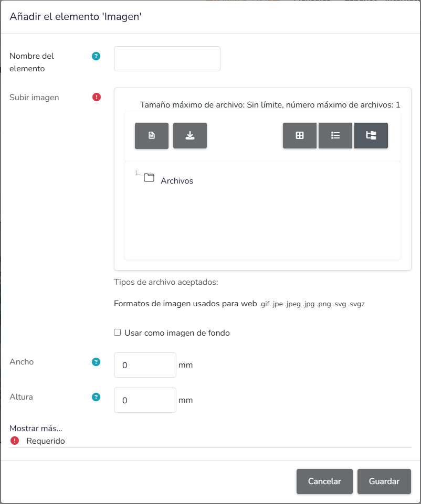Open help for Nombre del elemento

(96, 56)
